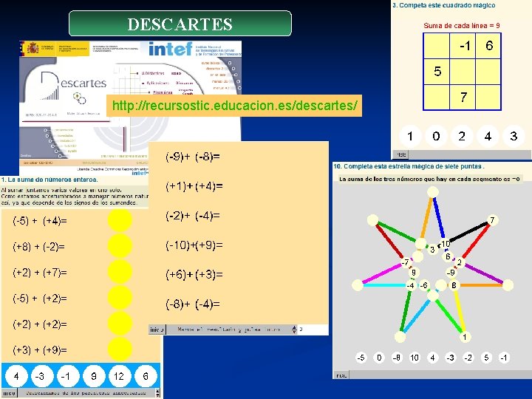
Task: Click yellow answer circle beside (+3) + (+9)=
Action: (120, 349)
